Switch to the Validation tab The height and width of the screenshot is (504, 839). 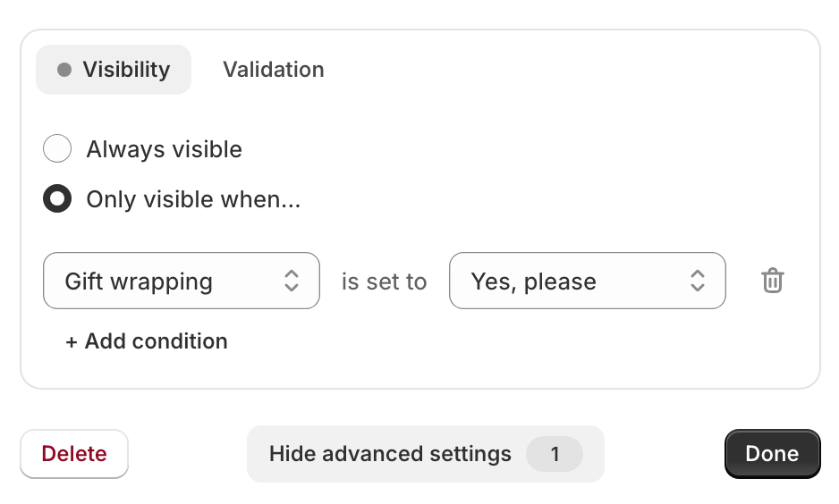[x=274, y=70]
